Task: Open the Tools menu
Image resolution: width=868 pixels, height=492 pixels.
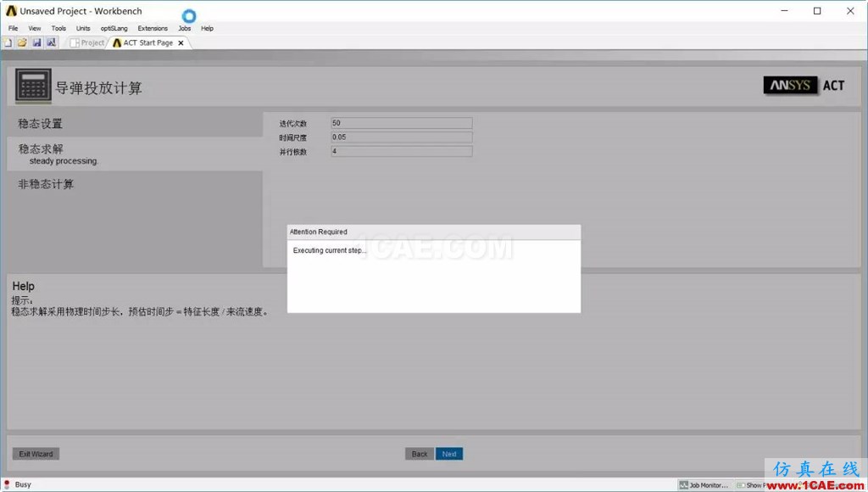Action: click(x=58, y=28)
